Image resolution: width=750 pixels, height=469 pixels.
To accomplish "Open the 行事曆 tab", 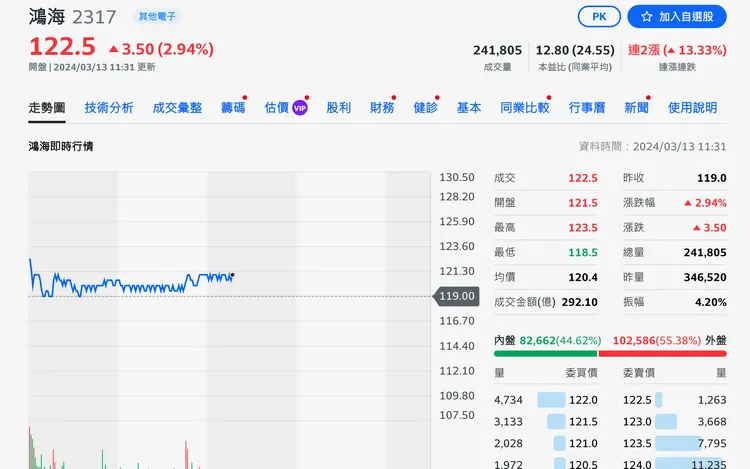I will [x=587, y=108].
